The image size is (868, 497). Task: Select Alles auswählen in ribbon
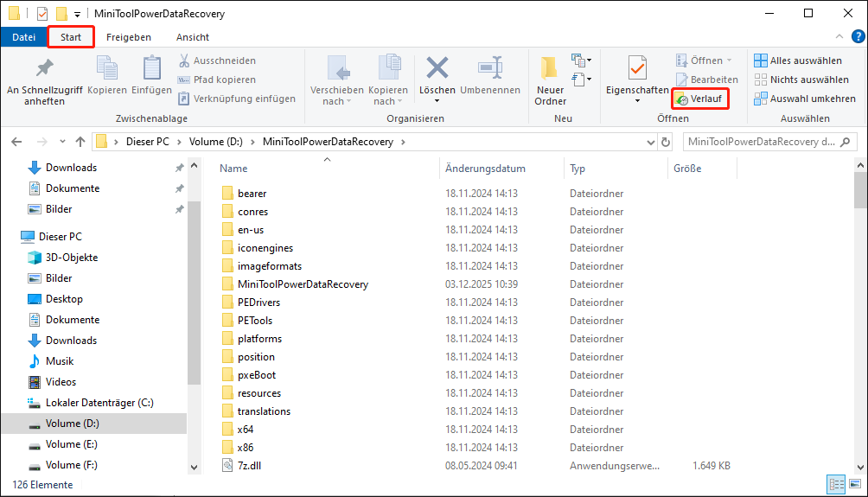798,61
